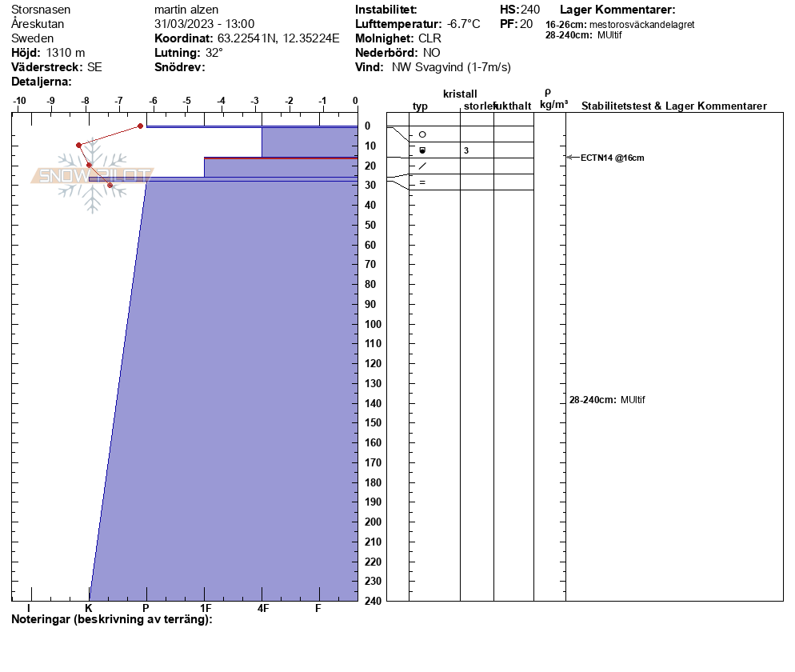Screen dimensions: 795x672
Task: Click the location name 'Storsnasen'
Action: (x=41, y=10)
